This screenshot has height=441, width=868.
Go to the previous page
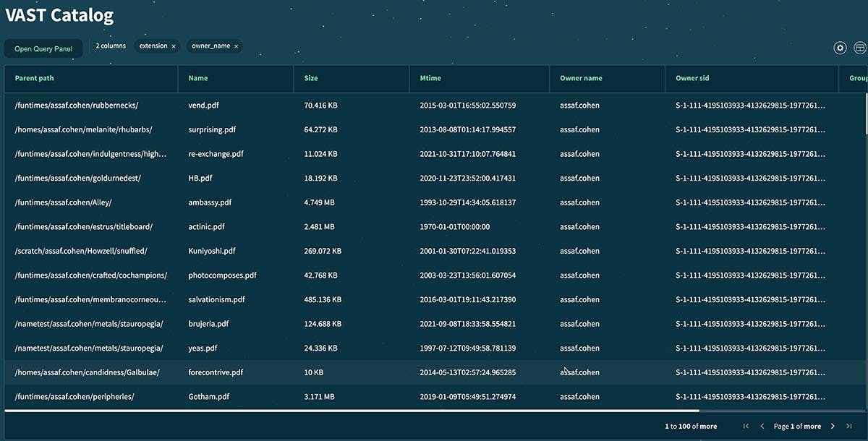(762, 426)
